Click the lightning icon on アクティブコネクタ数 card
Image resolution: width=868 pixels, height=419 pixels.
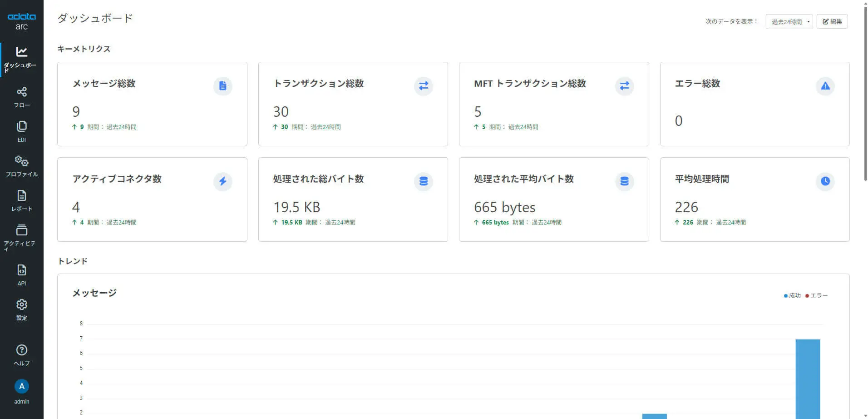pos(222,181)
